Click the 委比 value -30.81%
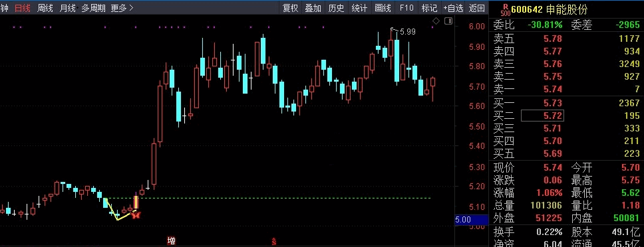644x247 pixels. (x=545, y=25)
